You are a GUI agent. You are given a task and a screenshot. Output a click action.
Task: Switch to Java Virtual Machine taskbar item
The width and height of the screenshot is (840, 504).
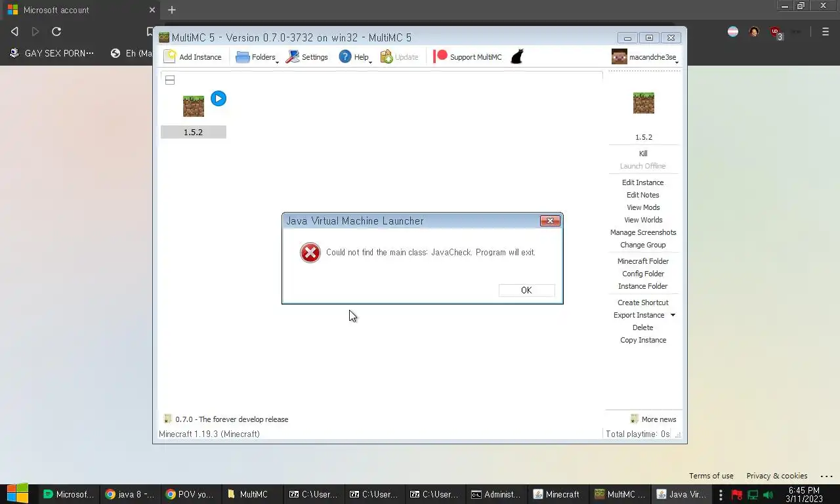click(x=681, y=494)
